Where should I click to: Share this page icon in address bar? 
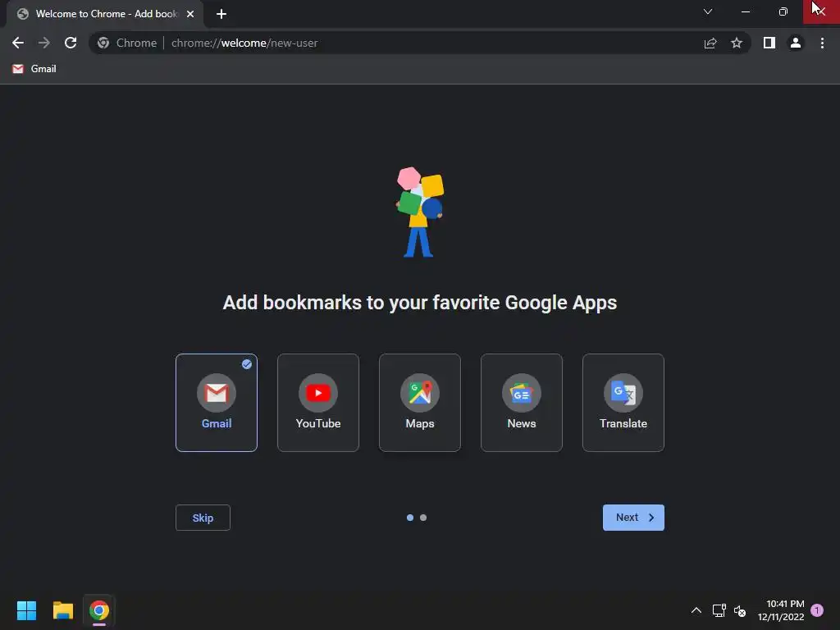[710, 43]
